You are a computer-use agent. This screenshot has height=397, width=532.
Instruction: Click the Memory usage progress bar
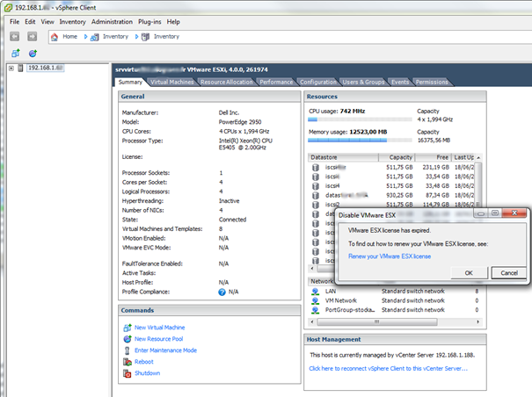coord(360,141)
